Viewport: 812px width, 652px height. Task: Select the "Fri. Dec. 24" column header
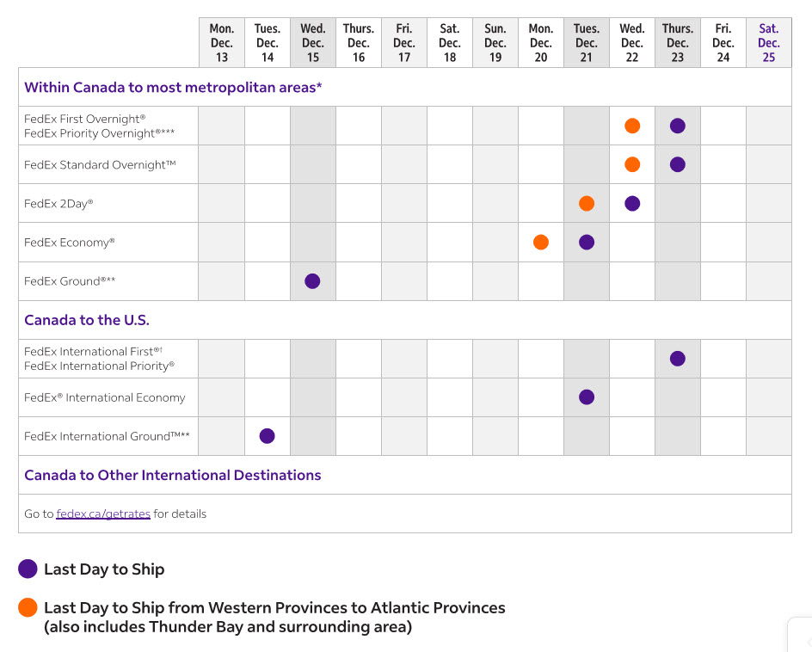[723, 43]
